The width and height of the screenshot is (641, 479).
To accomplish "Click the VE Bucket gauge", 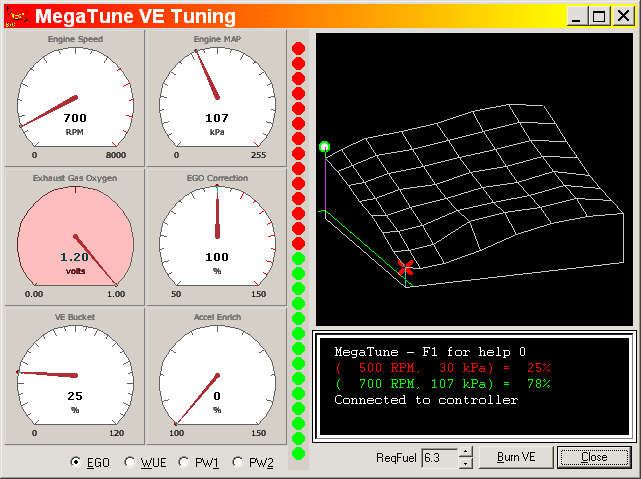I will (75, 376).
